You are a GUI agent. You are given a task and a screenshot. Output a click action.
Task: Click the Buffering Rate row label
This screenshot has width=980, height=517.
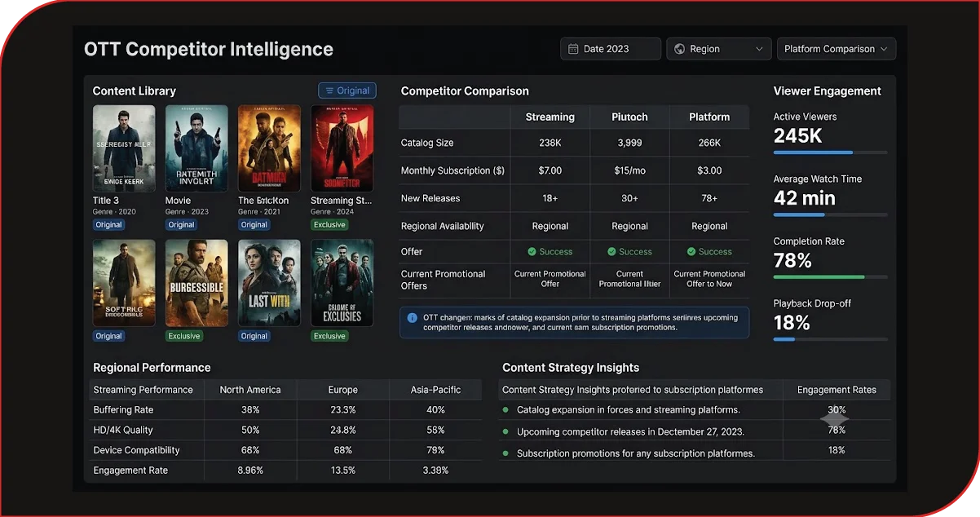click(x=123, y=410)
